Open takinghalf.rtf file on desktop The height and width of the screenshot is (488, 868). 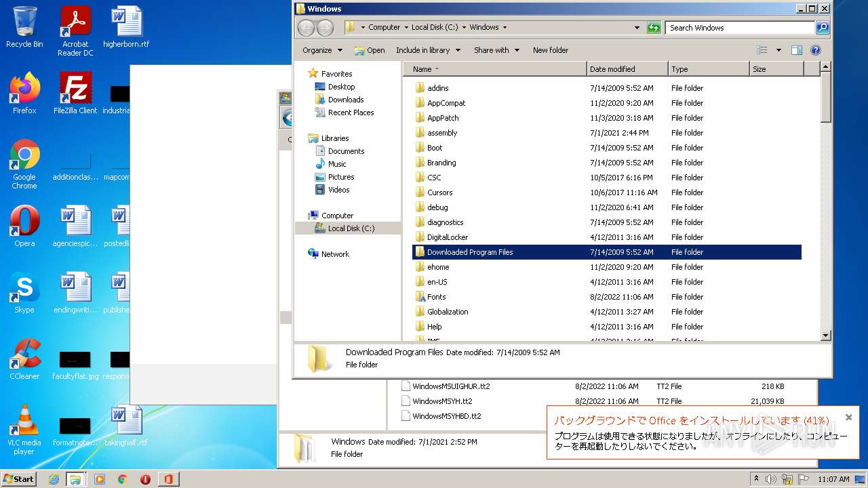126,426
